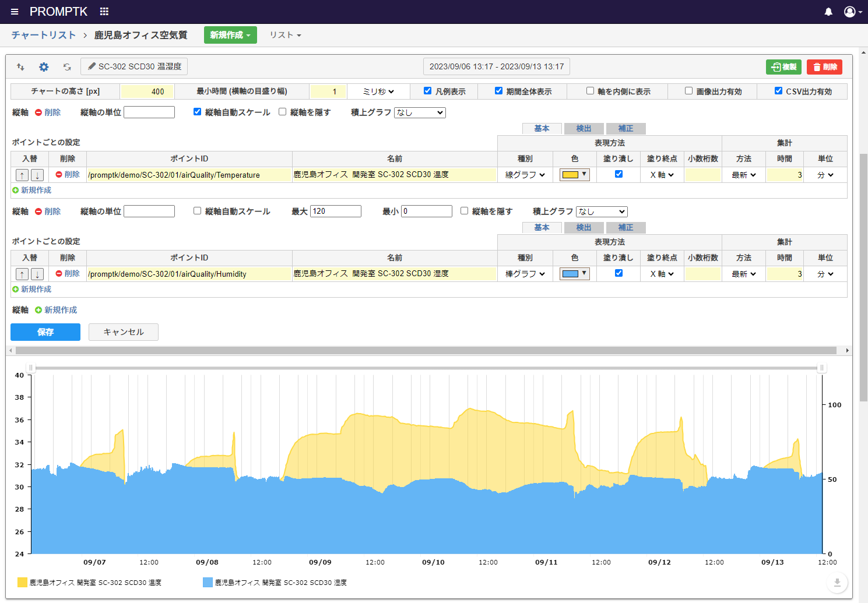Image resolution: width=868 pixels, height=603 pixels.
Task: Toggle first axis auto scale
Action: coord(197,112)
